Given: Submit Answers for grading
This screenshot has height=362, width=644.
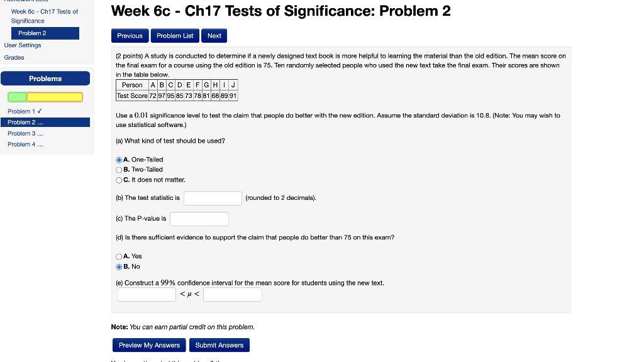Looking at the screenshot, I should pyautogui.click(x=219, y=345).
